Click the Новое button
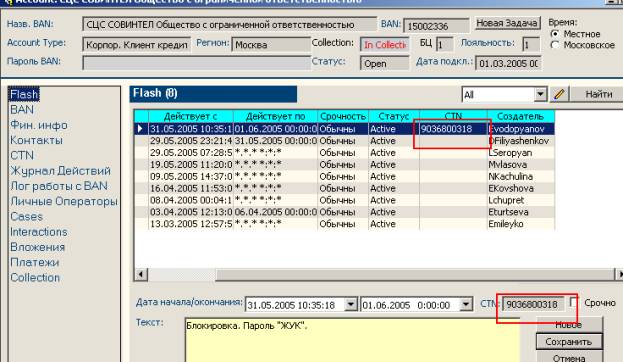This screenshot has width=623, height=362. pos(569,325)
